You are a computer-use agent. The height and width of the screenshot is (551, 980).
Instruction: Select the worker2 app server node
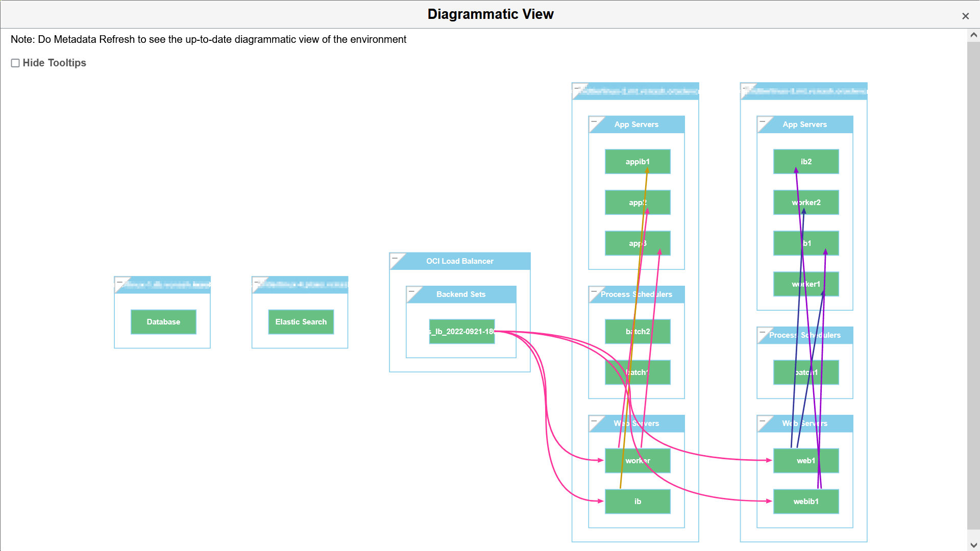pyautogui.click(x=806, y=203)
